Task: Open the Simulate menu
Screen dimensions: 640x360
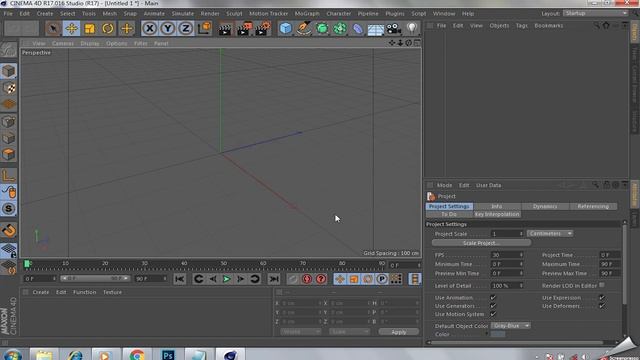Action: [182, 13]
